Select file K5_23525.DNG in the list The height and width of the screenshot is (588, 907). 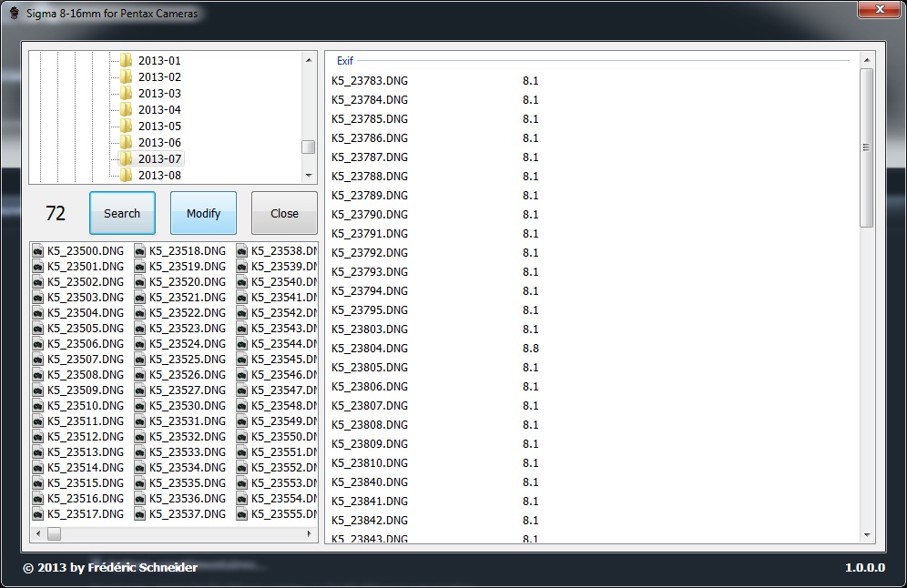(x=188, y=359)
